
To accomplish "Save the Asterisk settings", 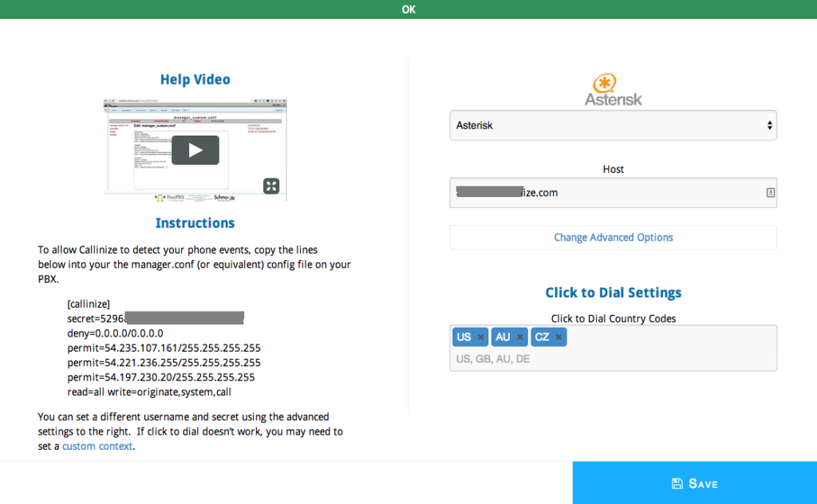I will pyautogui.click(x=694, y=482).
